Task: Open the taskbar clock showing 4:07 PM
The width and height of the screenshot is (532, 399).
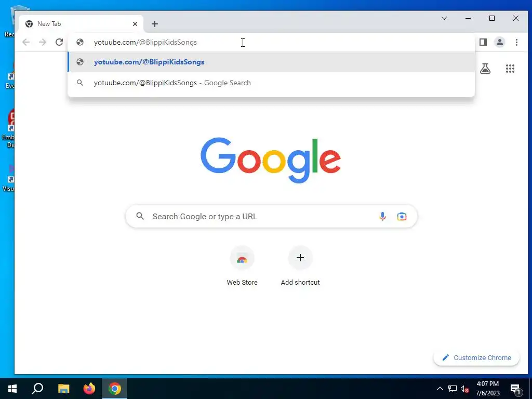Action: click(487, 389)
